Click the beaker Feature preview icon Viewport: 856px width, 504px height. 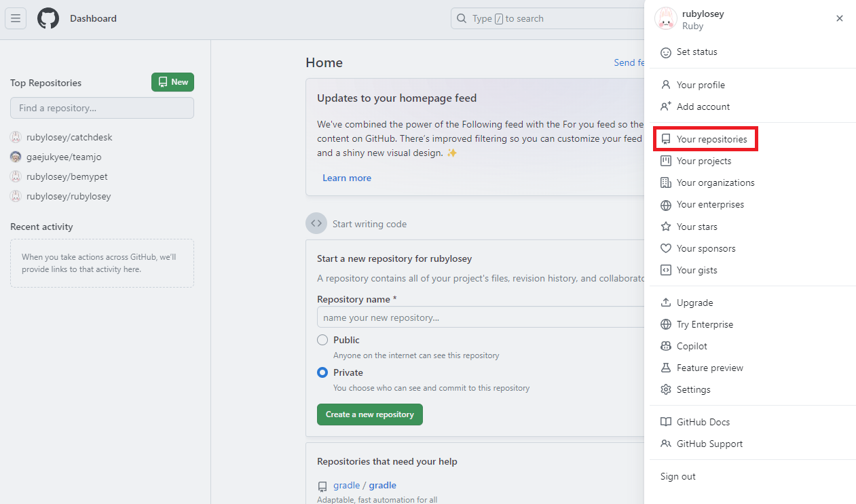click(x=666, y=368)
